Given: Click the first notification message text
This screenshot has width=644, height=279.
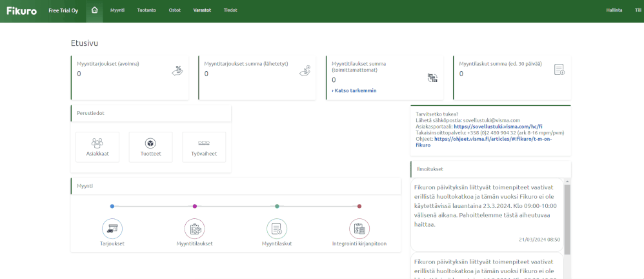Looking at the screenshot, I should (x=485, y=205).
